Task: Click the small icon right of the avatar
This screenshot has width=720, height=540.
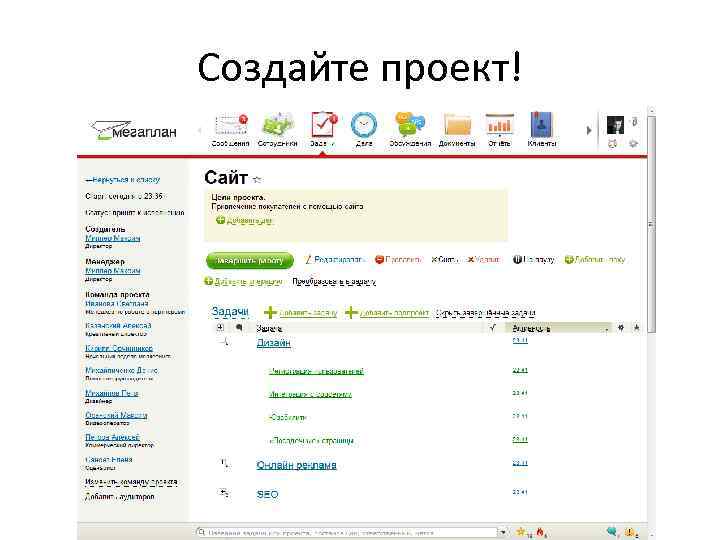Action: (x=634, y=122)
